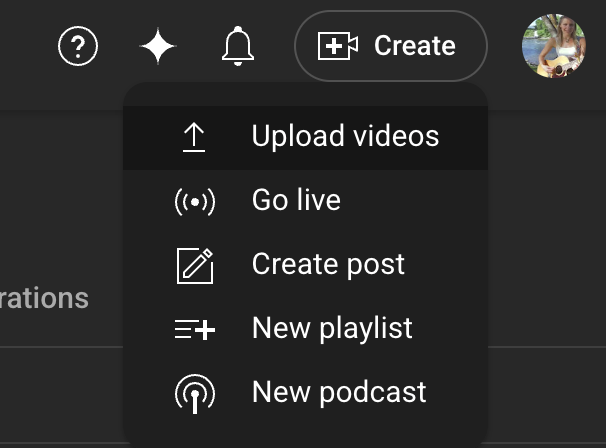Click the Go live broadcast icon
The height and width of the screenshot is (448, 606).
tap(194, 201)
